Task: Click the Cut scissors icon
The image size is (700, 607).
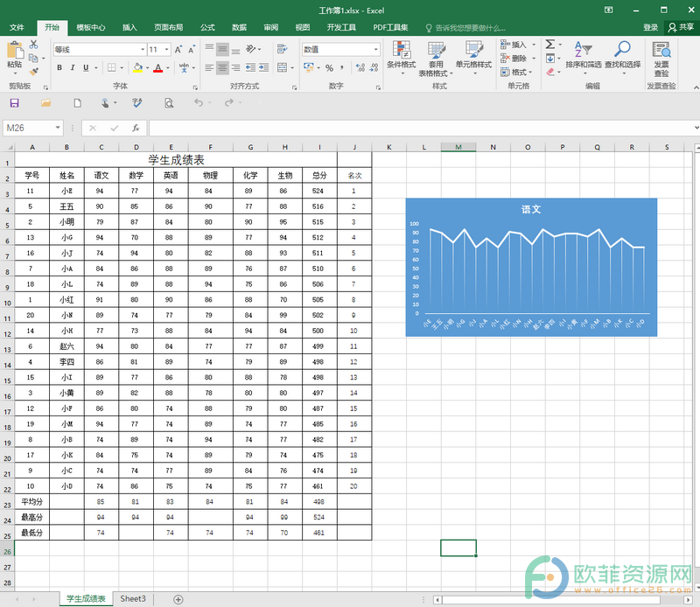Action: (x=33, y=45)
